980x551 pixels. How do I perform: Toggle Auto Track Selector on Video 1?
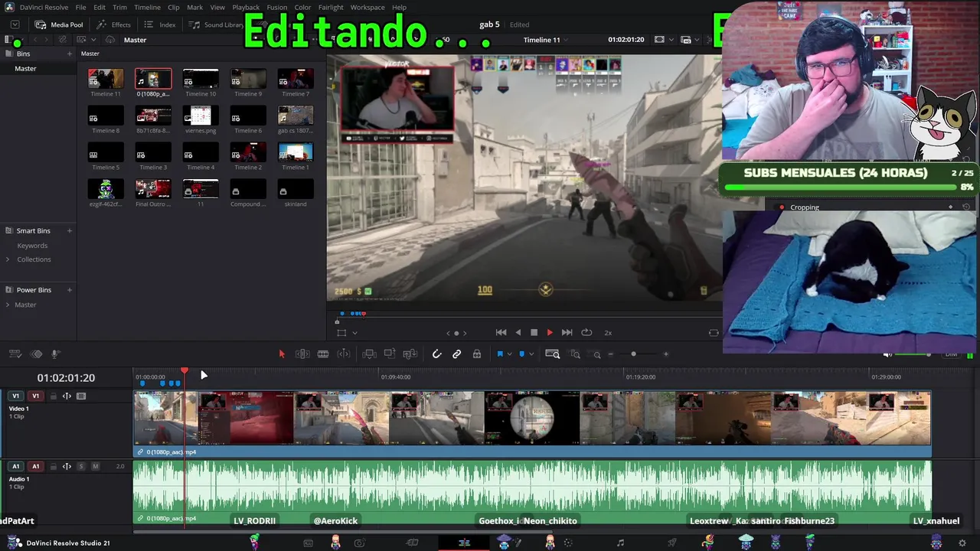(x=67, y=396)
